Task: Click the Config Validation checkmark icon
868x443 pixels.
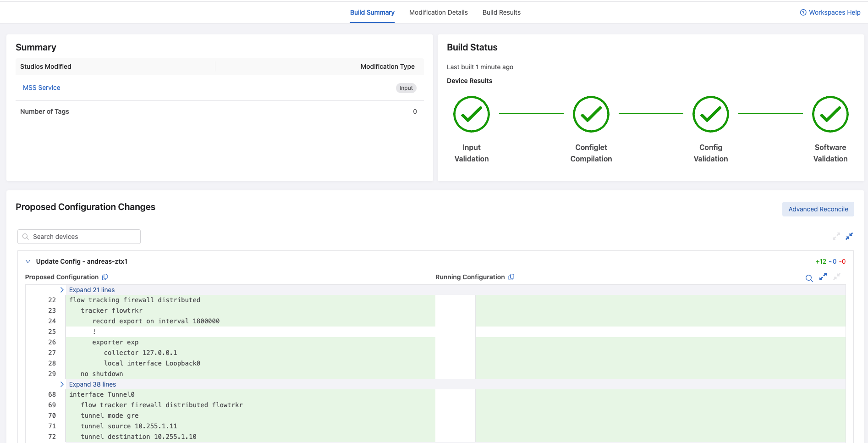Action: click(x=710, y=114)
